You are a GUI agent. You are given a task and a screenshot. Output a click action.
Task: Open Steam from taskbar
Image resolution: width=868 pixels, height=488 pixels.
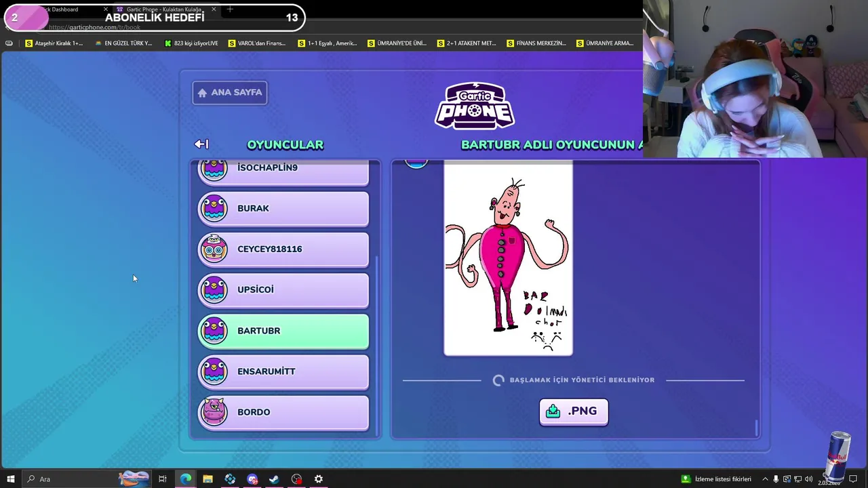274,479
